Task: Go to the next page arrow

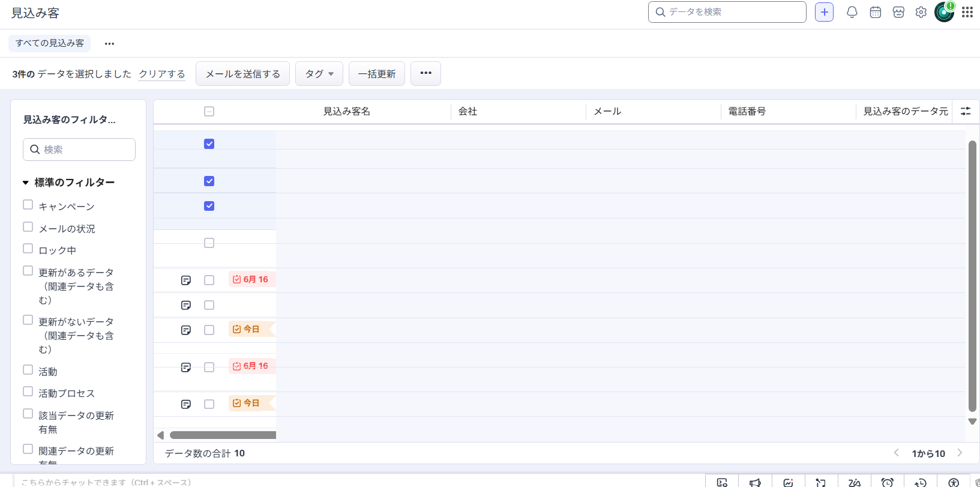Action: (960, 453)
